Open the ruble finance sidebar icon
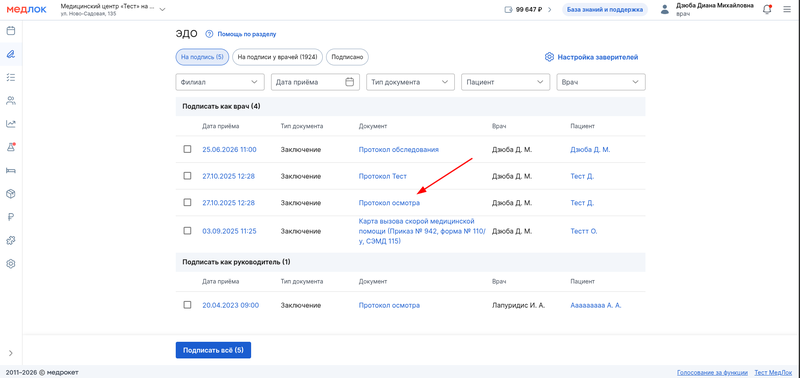800x378 pixels. coord(11,217)
